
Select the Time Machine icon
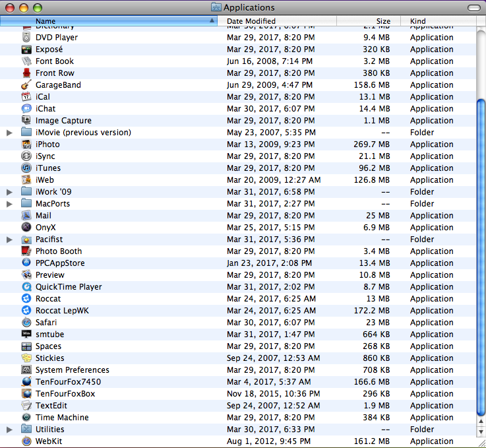[26, 417]
